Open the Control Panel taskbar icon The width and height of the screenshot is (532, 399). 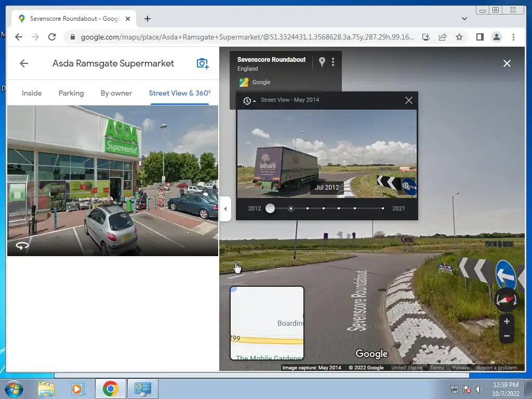142,389
